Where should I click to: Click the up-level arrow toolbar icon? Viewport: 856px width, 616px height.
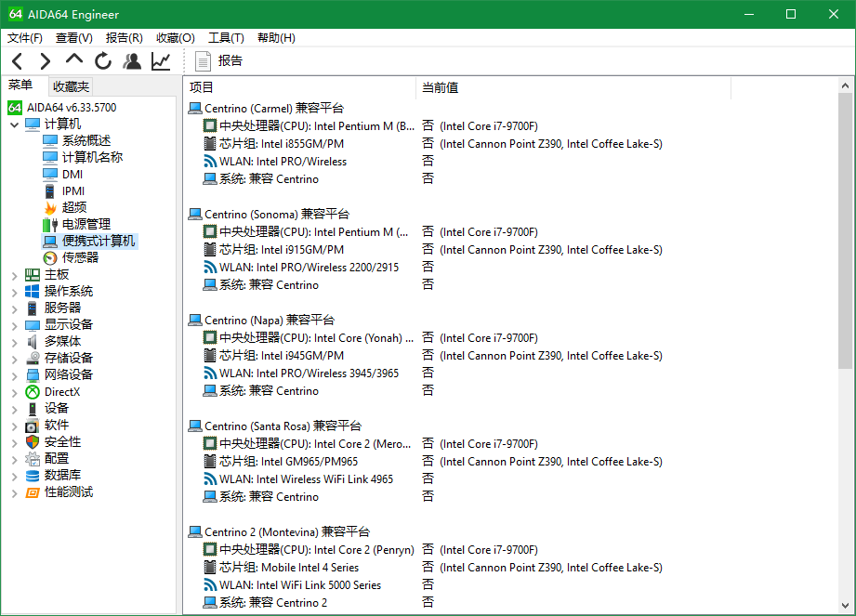pos(74,59)
